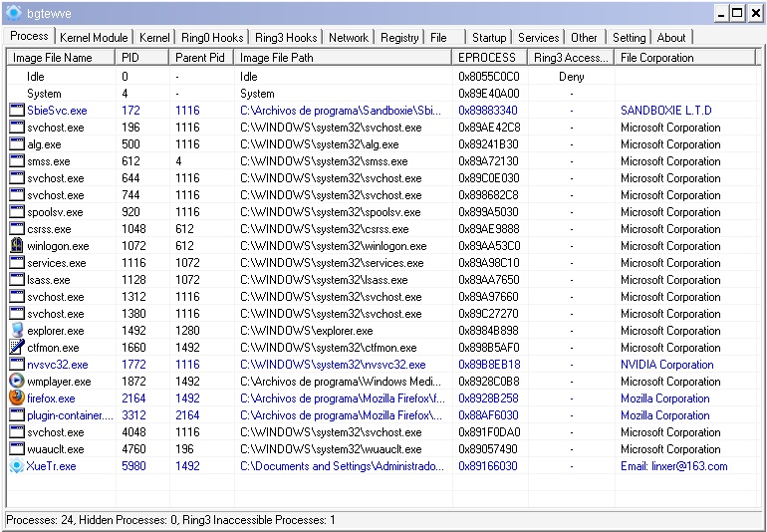Click the firefox.exe Firefox icon
This screenshot has height=532, width=767.
click(17, 398)
